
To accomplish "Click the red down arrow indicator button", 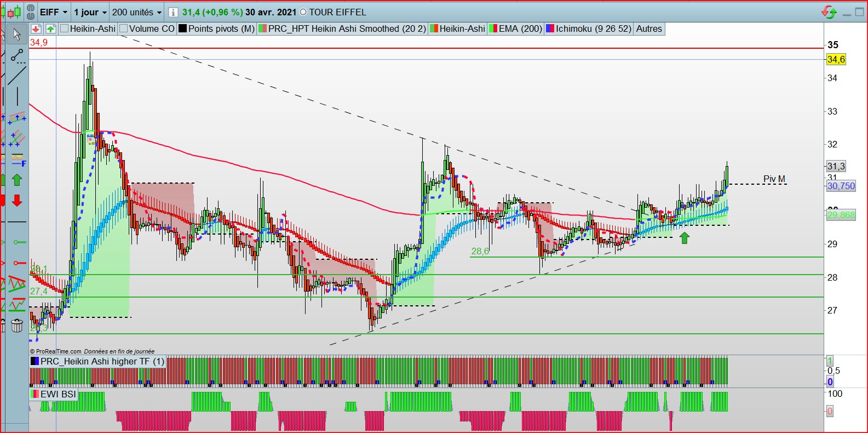I will tap(36, 29).
